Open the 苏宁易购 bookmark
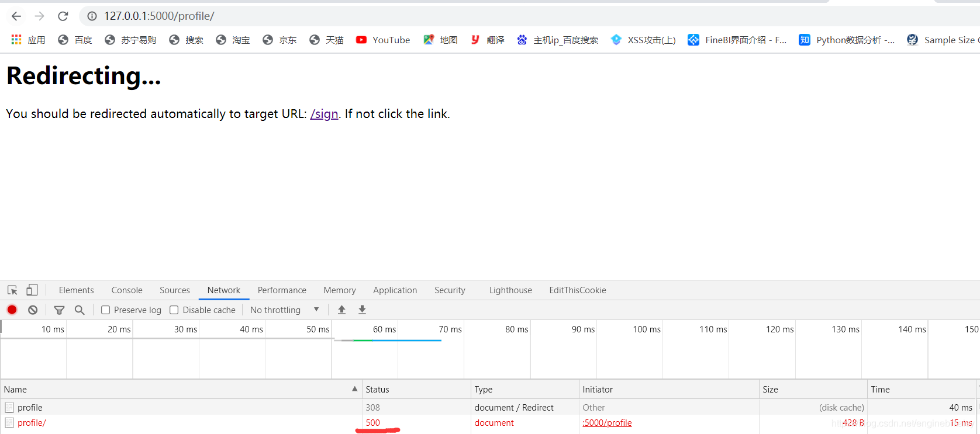This screenshot has width=980, height=434. 130,40
